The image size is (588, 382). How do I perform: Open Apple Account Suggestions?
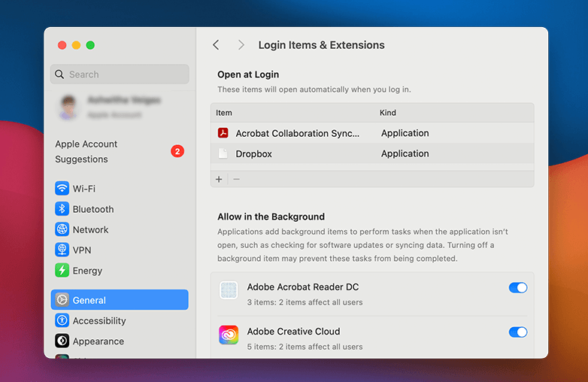[x=120, y=151]
